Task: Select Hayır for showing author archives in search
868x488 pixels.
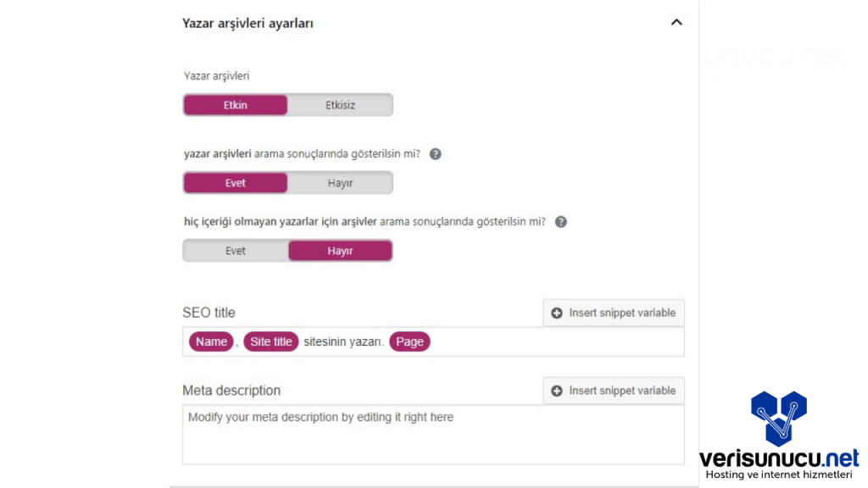Action: click(x=340, y=183)
